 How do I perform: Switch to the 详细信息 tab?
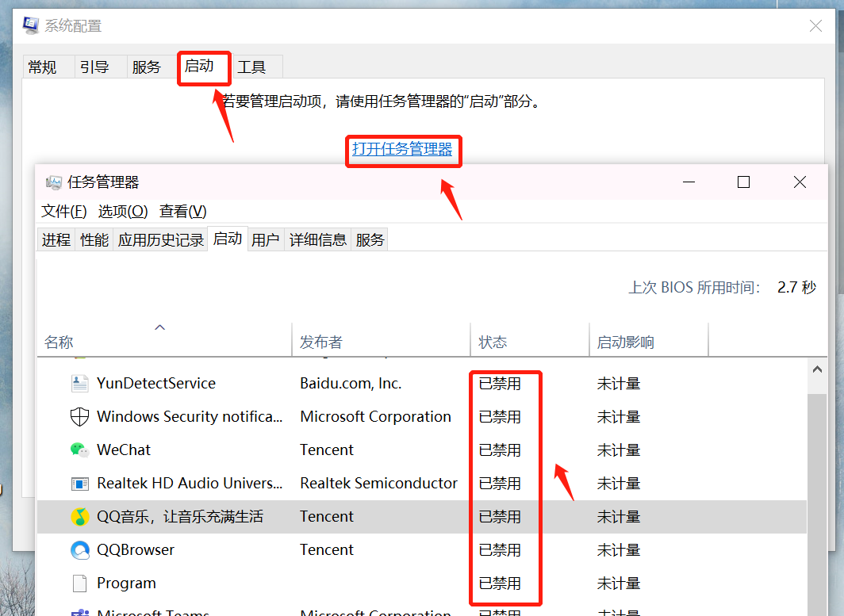[x=317, y=239]
